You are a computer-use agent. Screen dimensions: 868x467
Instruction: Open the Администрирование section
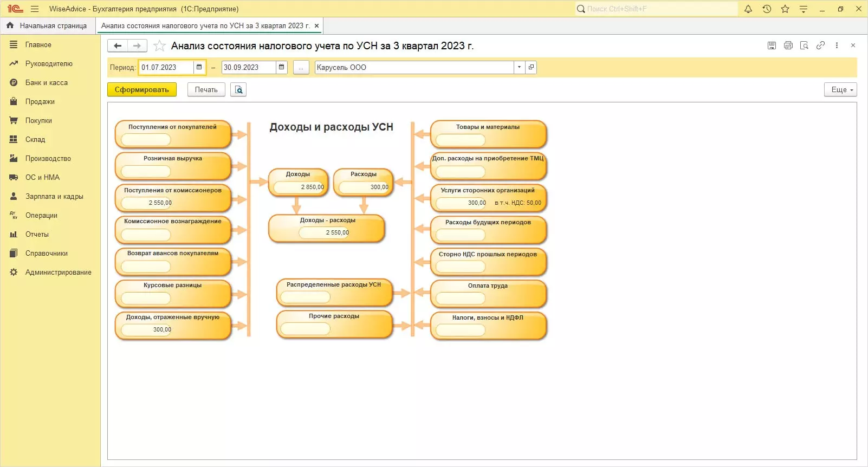coord(59,273)
